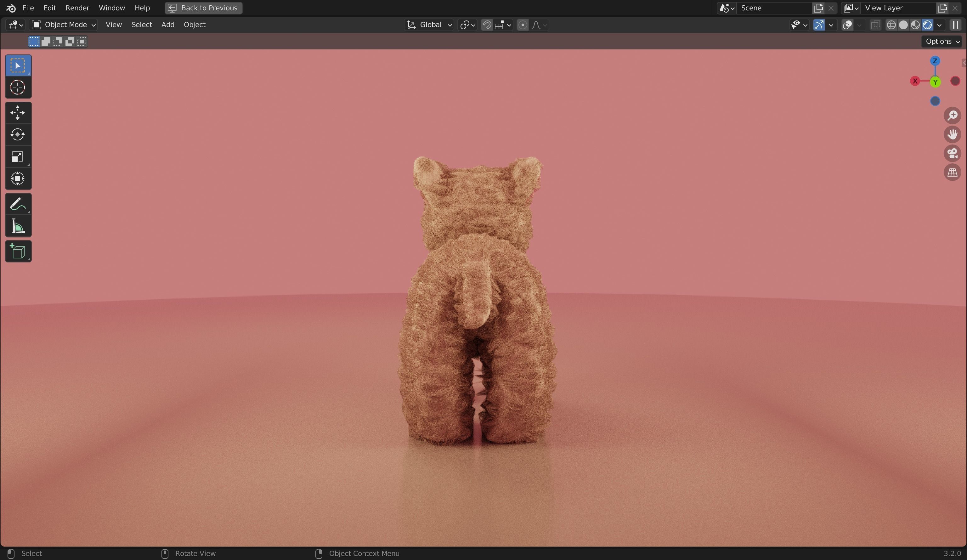Open proportional falloff dropdown
967x560 pixels.
click(x=539, y=25)
